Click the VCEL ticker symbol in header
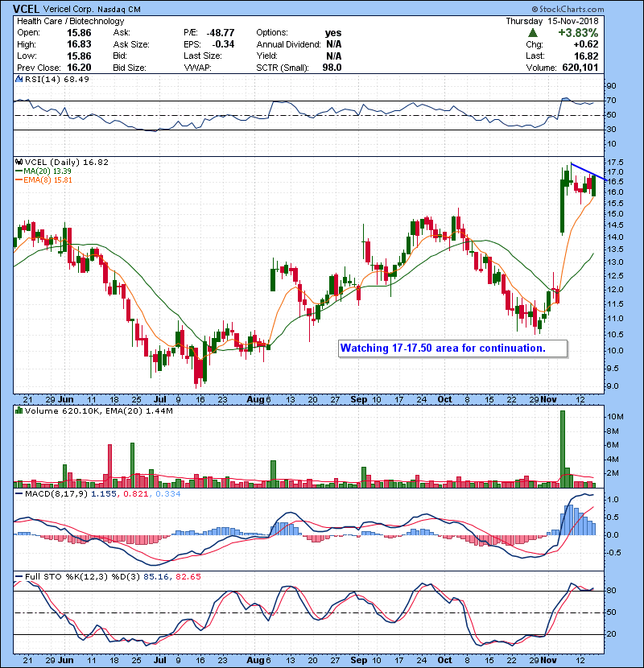Viewport: 644px width, 668px height. click(26, 9)
